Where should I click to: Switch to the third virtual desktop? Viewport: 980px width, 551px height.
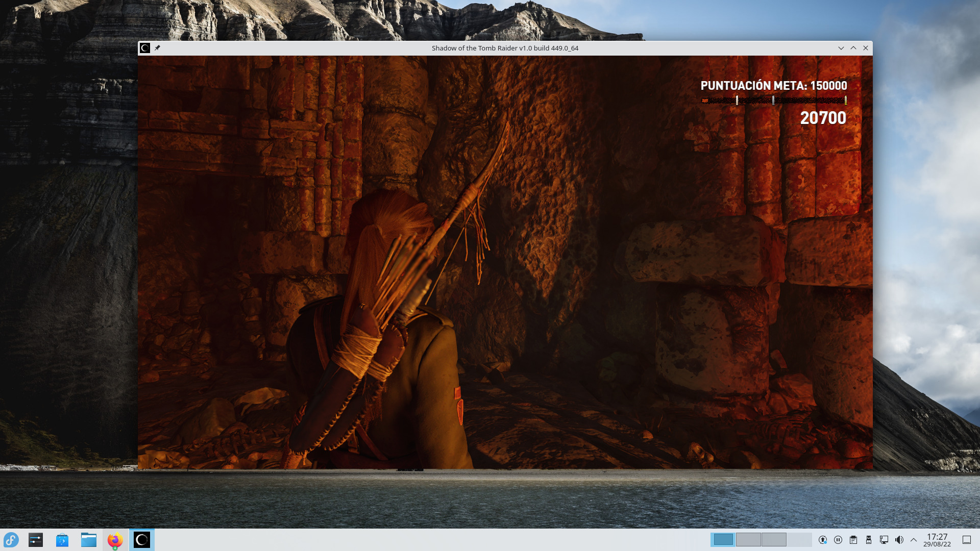tap(774, 540)
